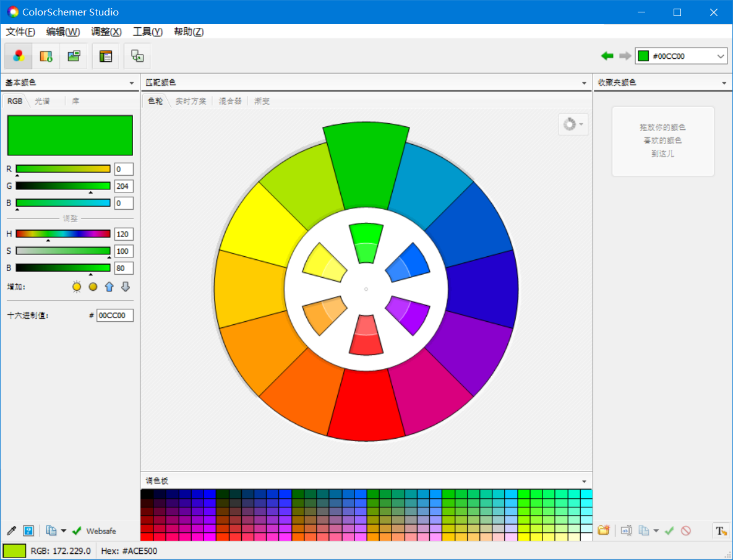Click inside the 十六进制值 hex input field
This screenshot has height=560, width=733.
pyautogui.click(x=114, y=315)
